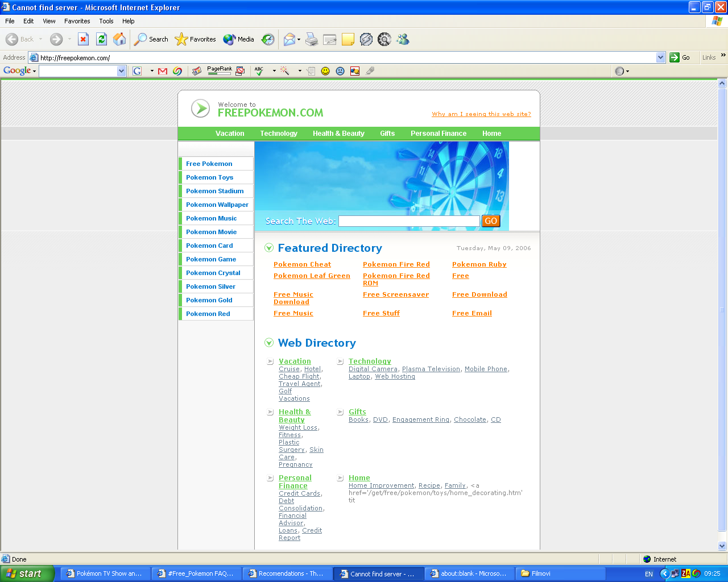The width and height of the screenshot is (728, 582).
Task: Click the Pokemon Stadium sidebar link
Action: coord(215,191)
